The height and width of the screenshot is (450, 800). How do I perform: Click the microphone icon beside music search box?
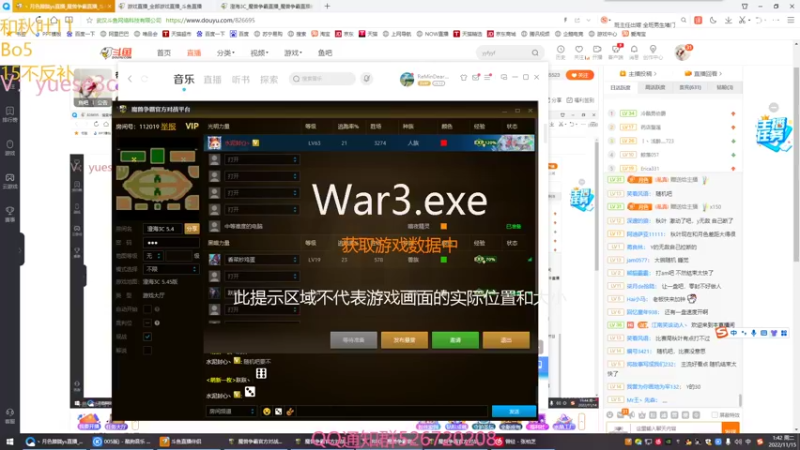point(366,79)
